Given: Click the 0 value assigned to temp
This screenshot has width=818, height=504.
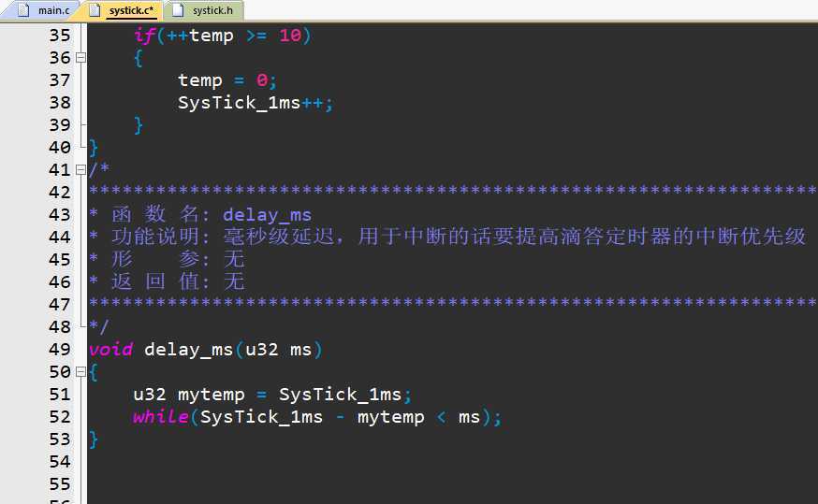Looking at the screenshot, I should [x=262, y=80].
